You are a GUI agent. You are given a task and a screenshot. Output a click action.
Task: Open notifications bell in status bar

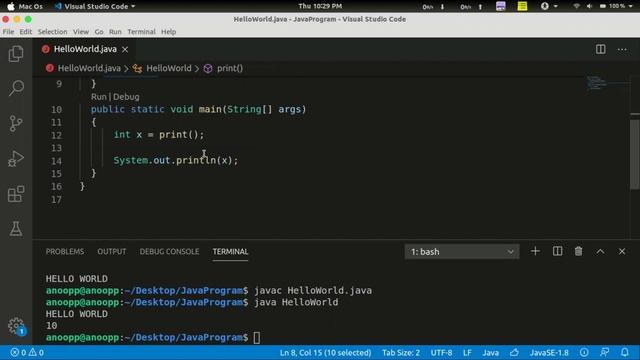[x=624, y=352]
